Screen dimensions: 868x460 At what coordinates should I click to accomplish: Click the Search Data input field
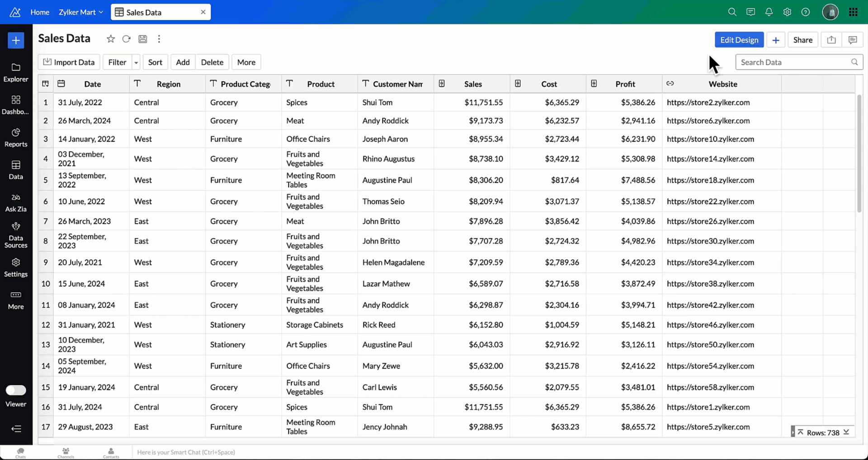[793, 62]
